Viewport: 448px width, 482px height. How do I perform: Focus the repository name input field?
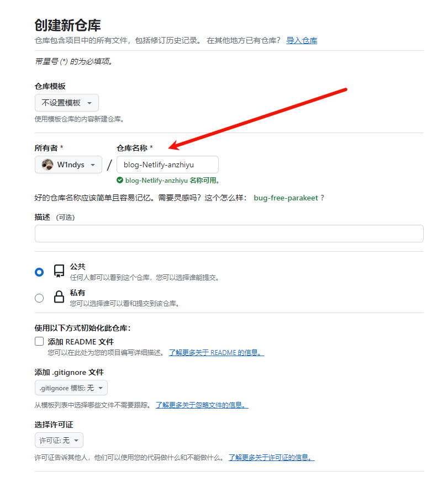click(x=167, y=165)
